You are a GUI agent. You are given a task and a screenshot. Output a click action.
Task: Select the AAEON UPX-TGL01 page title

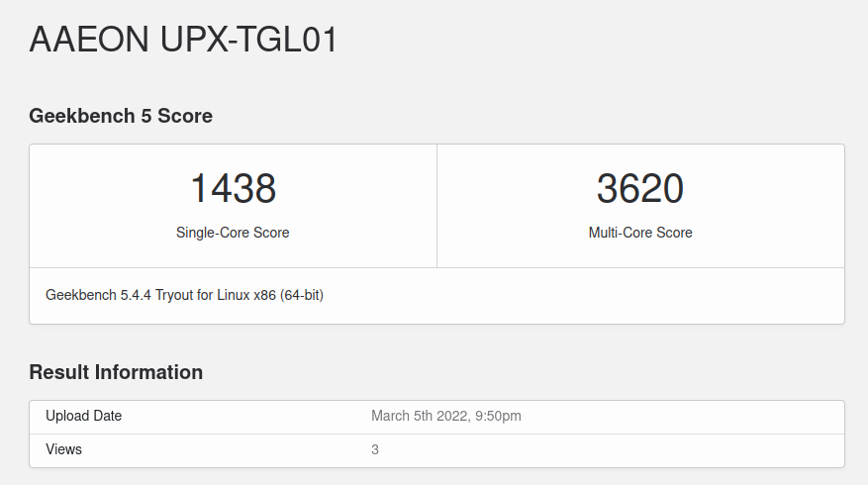tap(183, 40)
